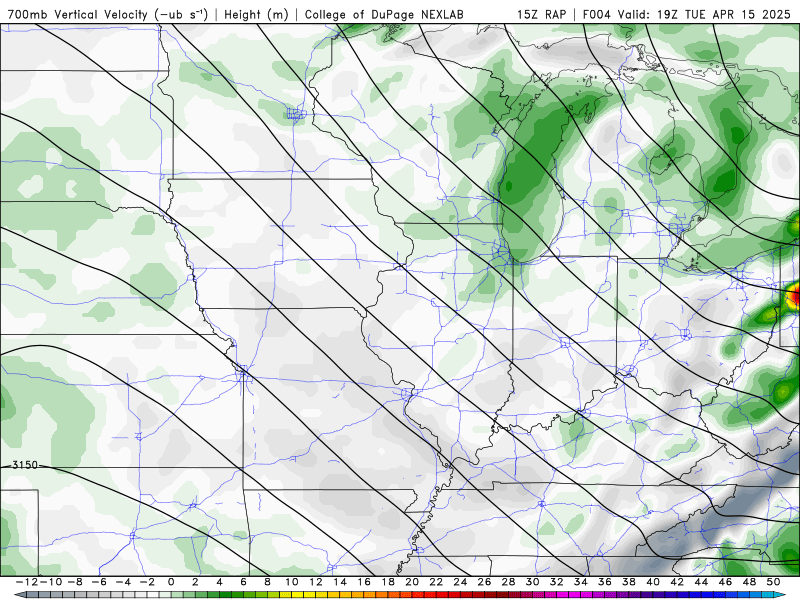Click the "12" colorbar scale label
800x600 pixels.
pyautogui.click(x=316, y=582)
